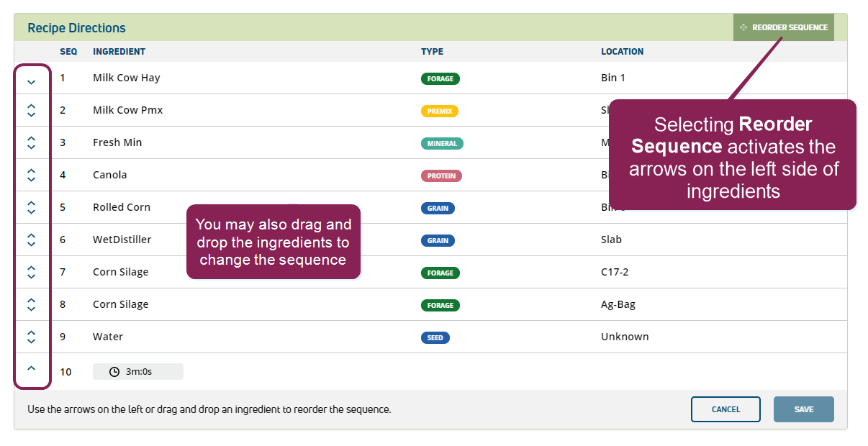Click the up arrow for Milk Cow Pmx
This screenshot has width=868, height=446.
click(31, 106)
